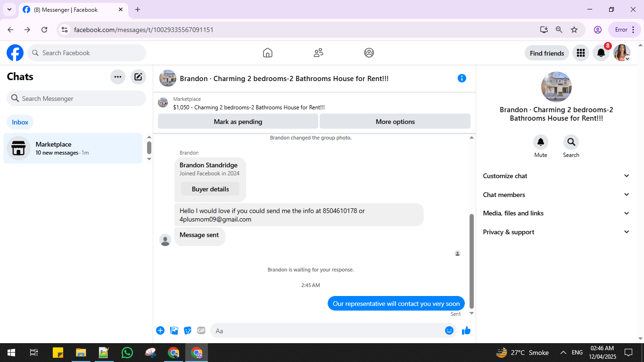Mute this conversation bell icon

[541, 142]
